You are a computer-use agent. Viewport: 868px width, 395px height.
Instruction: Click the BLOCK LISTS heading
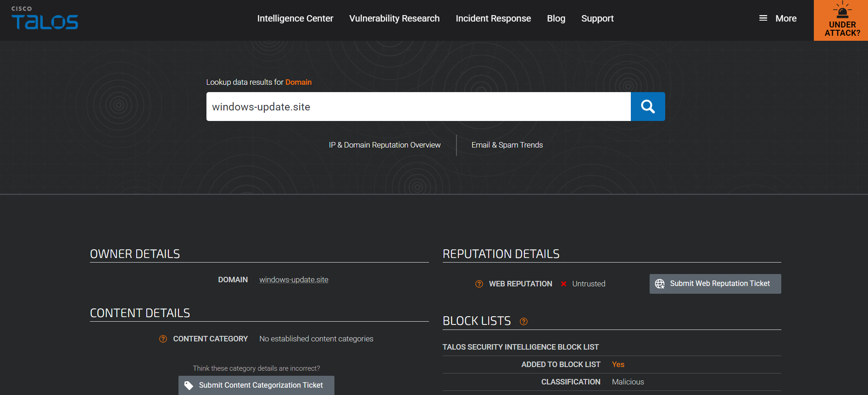pyautogui.click(x=477, y=321)
